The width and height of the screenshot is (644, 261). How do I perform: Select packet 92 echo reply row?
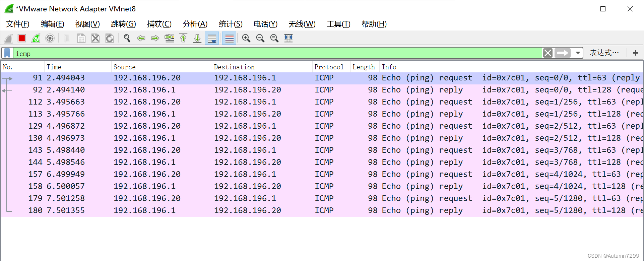point(322,90)
